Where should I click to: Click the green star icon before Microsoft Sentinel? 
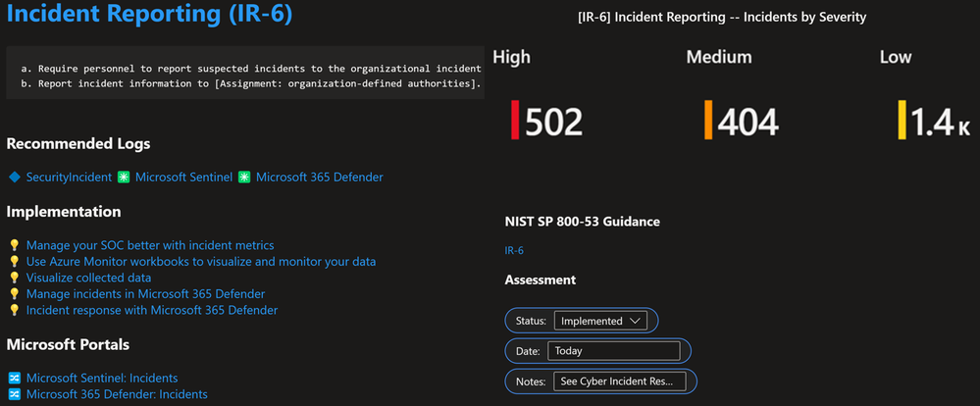pyautogui.click(x=124, y=178)
